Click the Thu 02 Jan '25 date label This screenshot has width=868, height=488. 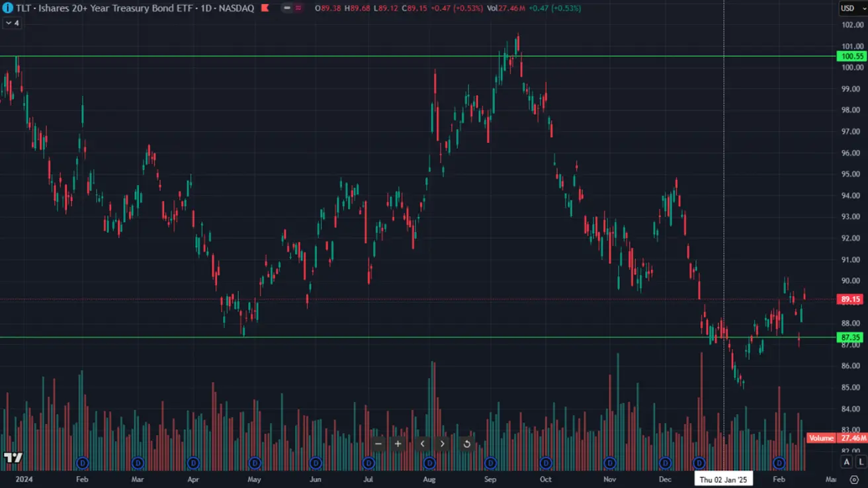pyautogui.click(x=723, y=479)
